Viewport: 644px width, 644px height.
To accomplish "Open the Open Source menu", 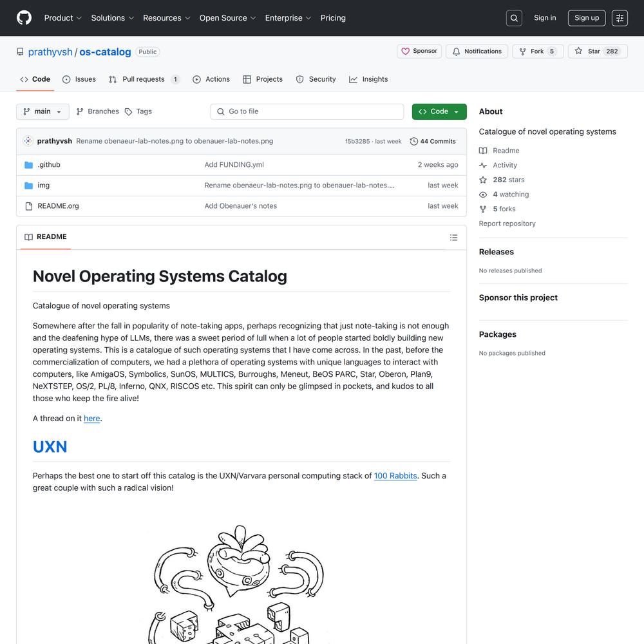I will (x=227, y=18).
